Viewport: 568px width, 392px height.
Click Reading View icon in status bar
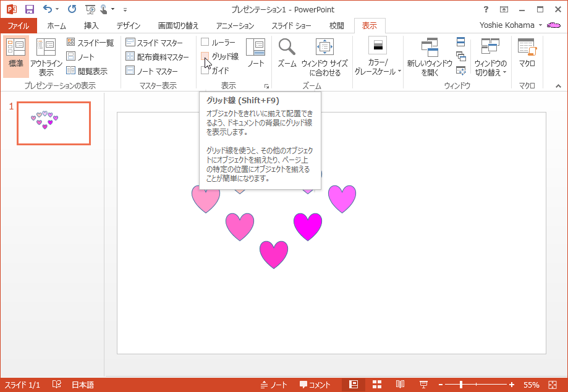click(400, 385)
